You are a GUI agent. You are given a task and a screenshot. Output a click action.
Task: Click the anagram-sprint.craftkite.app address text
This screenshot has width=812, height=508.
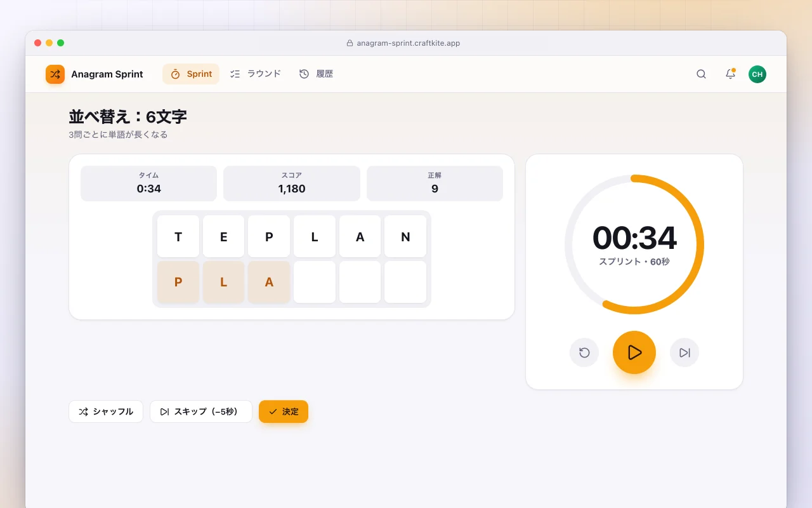click(x=409, y=43)
